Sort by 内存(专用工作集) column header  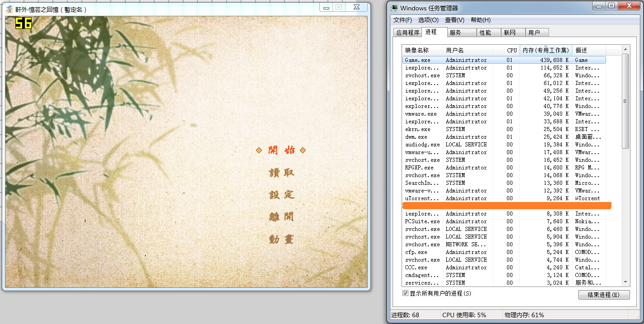click(x=546, y=50)
